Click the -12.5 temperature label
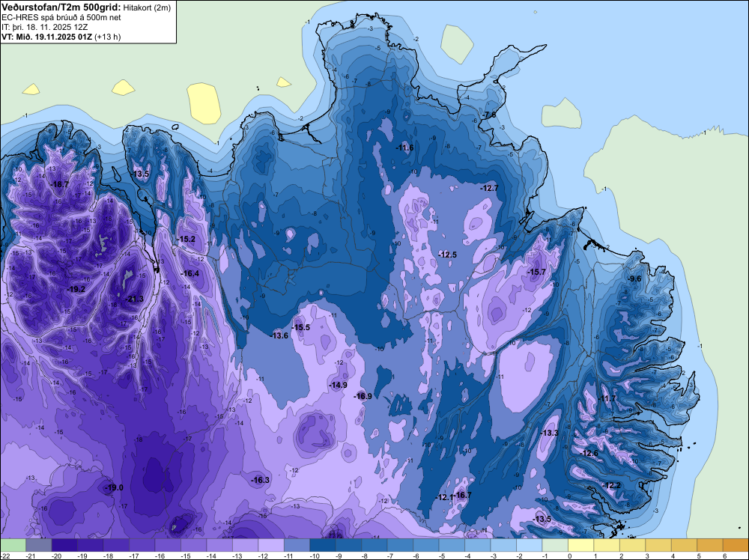This screenshot has height=560, width=749. point(448,255)
